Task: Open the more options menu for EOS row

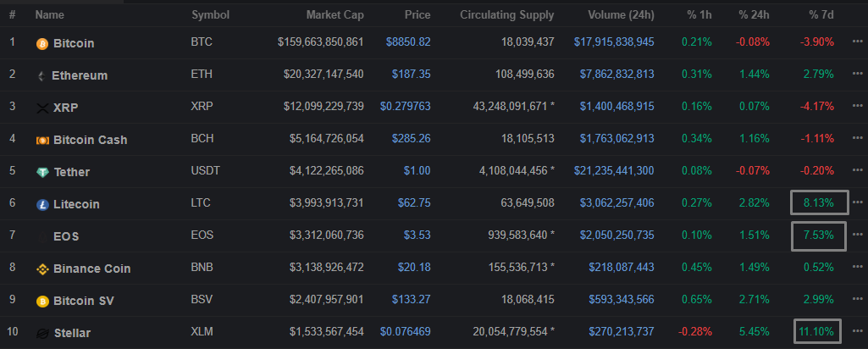Action: [x=858, y=234]
